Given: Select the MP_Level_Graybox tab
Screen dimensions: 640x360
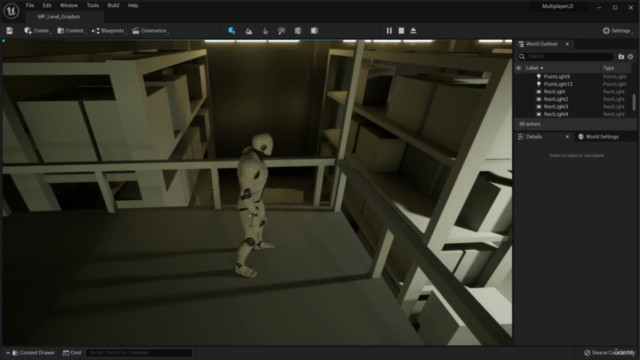Looking at the screenshot, I should 59,17.
